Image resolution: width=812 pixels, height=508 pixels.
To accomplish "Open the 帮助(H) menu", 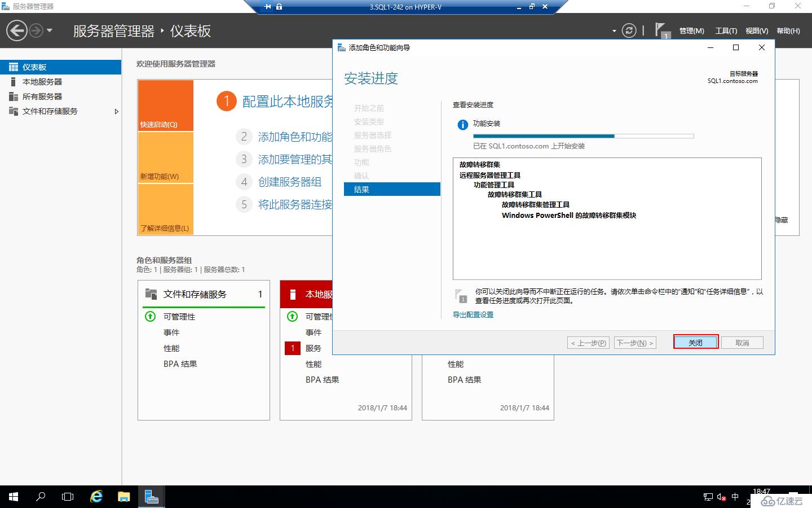I will [x=788, y=31].
